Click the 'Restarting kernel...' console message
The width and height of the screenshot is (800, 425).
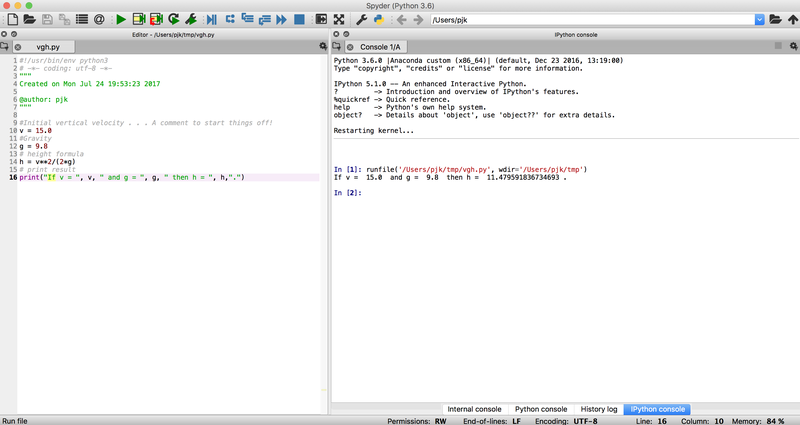point(373,131)
